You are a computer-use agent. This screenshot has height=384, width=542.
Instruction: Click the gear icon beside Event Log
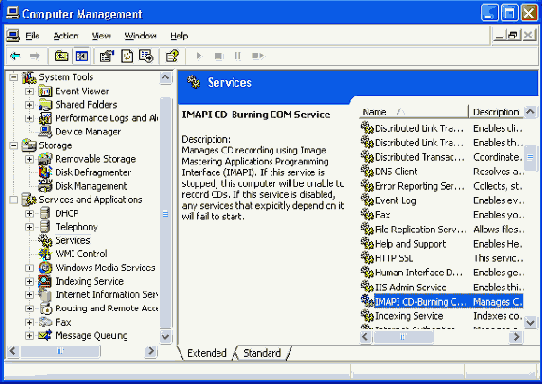(x=367, y=200)
